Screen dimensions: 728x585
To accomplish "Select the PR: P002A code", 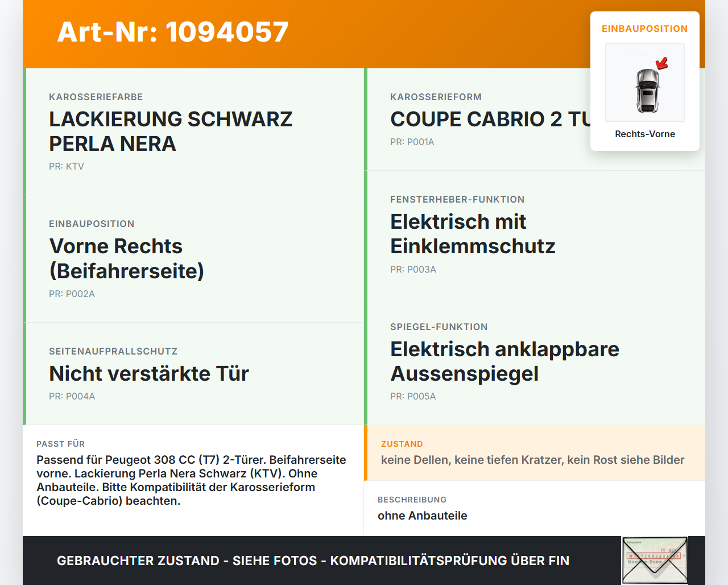I will (x=72, y=294).
